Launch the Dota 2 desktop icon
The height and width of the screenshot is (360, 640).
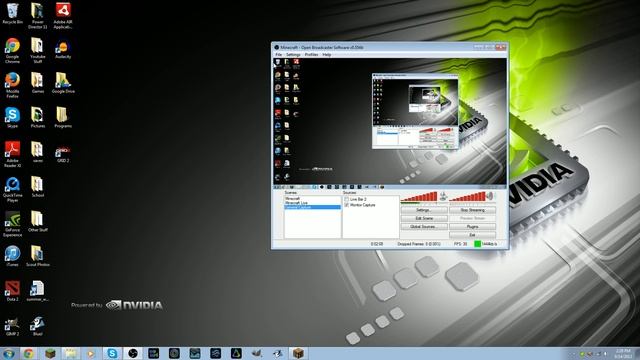[12, 291]
